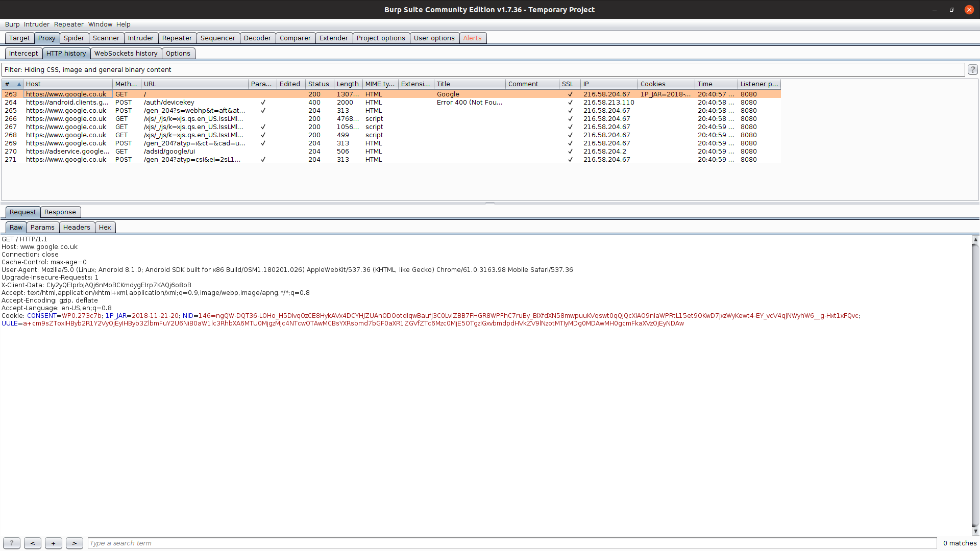This screenshot has width=980, height=551.
Task: Click the request pane scroll up arrow
Action: click(975, 239)
